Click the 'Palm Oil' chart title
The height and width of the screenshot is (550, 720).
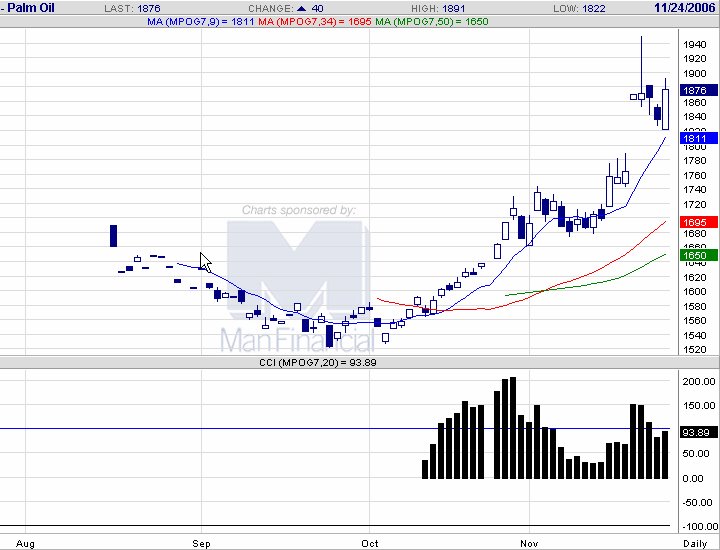tap(31, 8)
